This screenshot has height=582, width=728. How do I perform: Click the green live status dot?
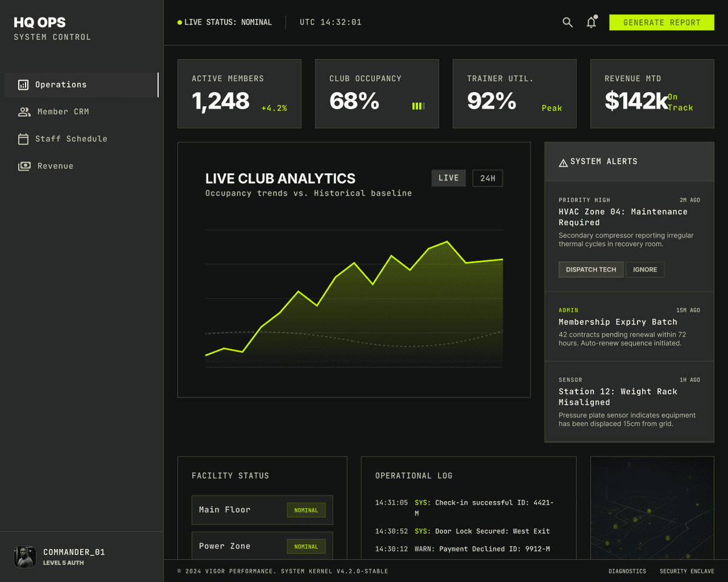(180, 22)
